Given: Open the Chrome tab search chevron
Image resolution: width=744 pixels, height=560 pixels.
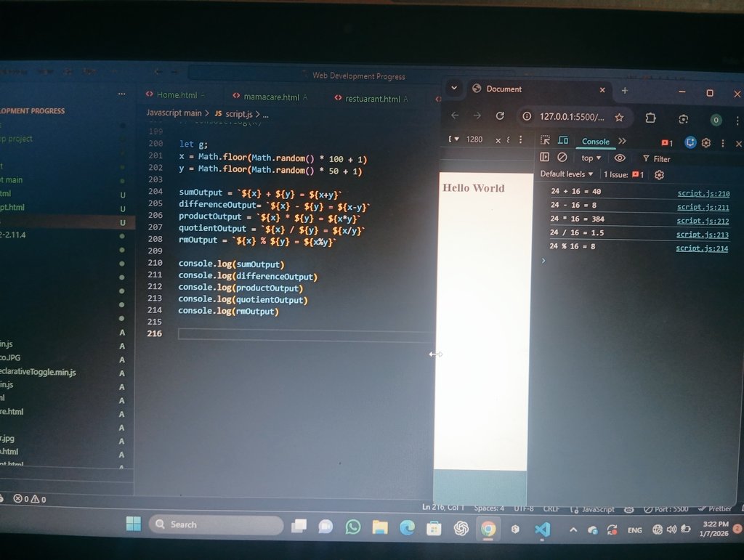Looking at the screenshot, I should [x=454, y=88].
